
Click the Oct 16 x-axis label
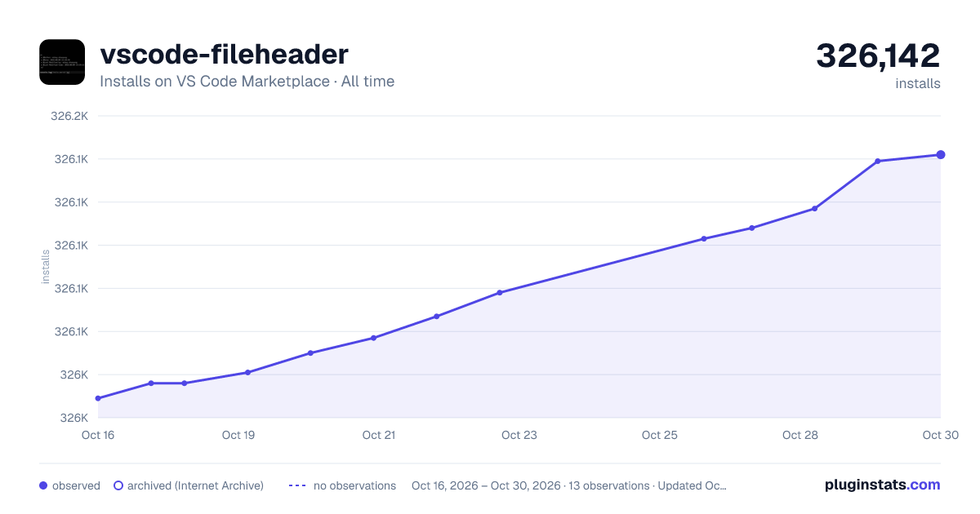point(98,435)
